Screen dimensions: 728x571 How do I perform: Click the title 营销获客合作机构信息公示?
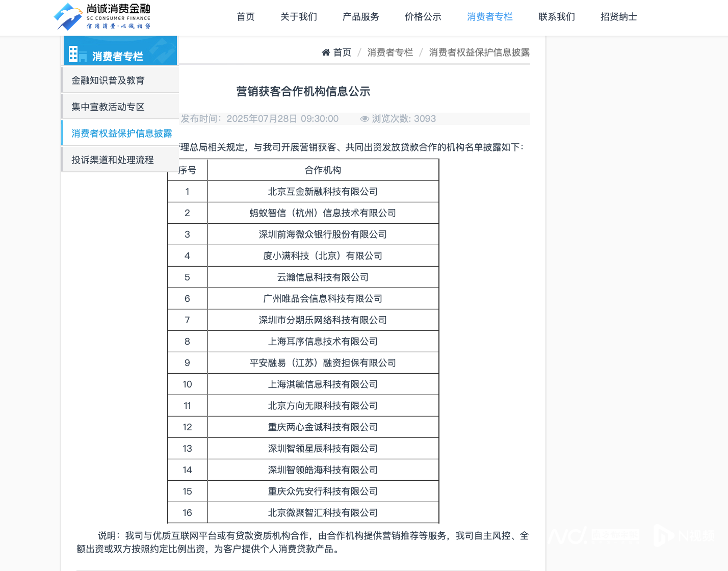point(303,91)
